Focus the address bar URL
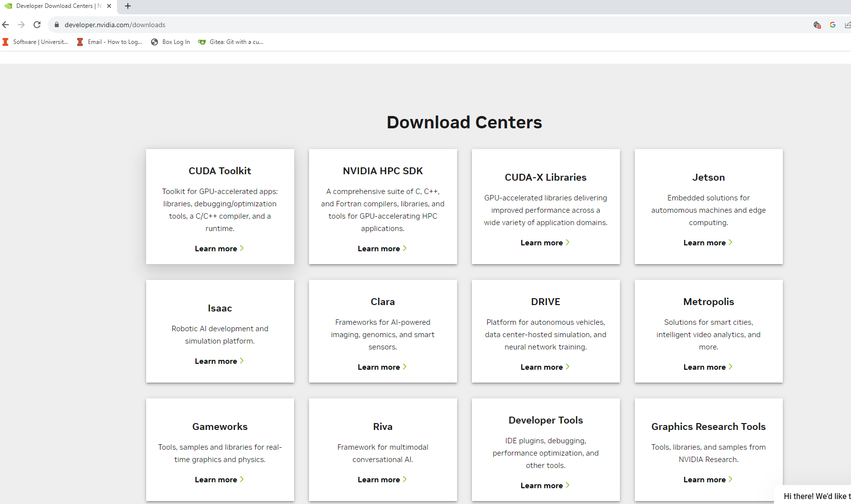The image size is (851, 504). (x=115, y=25)
